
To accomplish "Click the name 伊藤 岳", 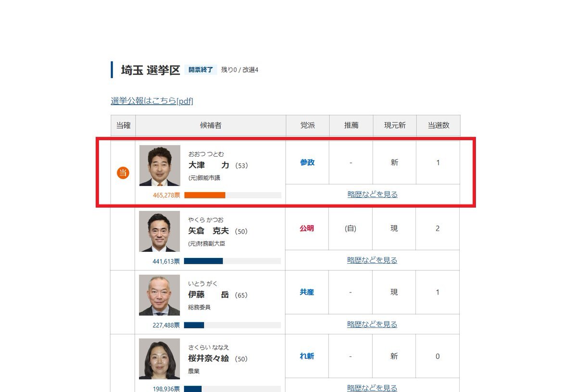I will coord(209,295).
